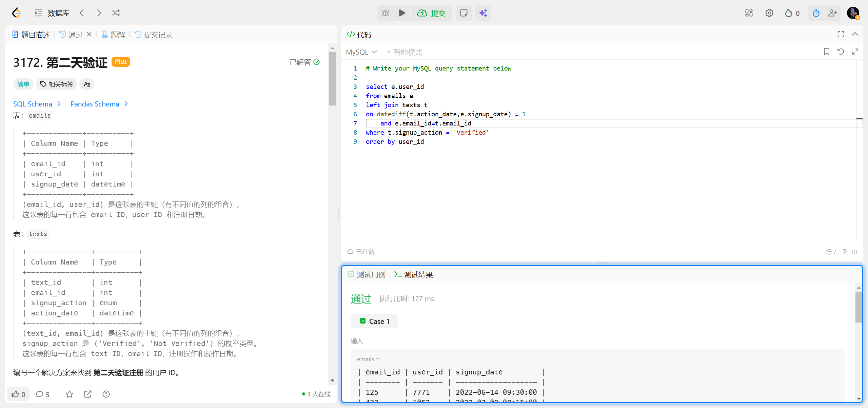Viewport: 868px width, 408px height.
Task: Open the notes sticky icon
Action: (x=463, y=13)
